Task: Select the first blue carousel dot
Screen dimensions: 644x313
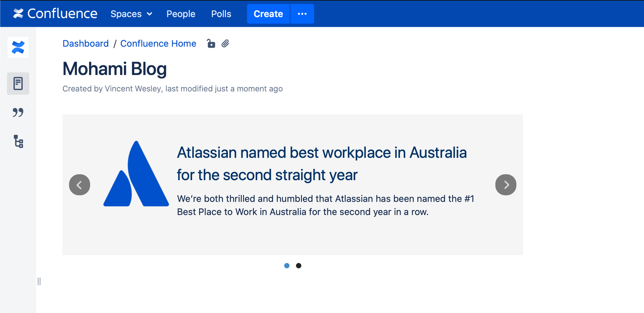Action: 287,266
